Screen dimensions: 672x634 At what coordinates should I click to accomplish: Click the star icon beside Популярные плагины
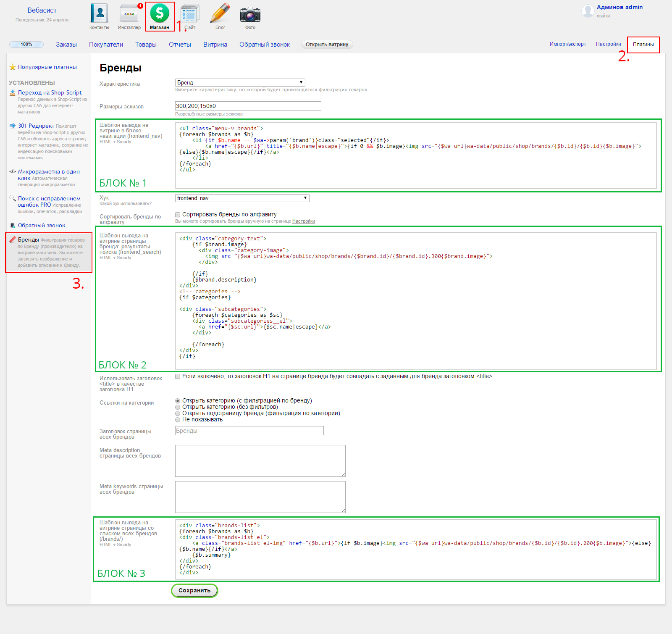coord(13,67)
